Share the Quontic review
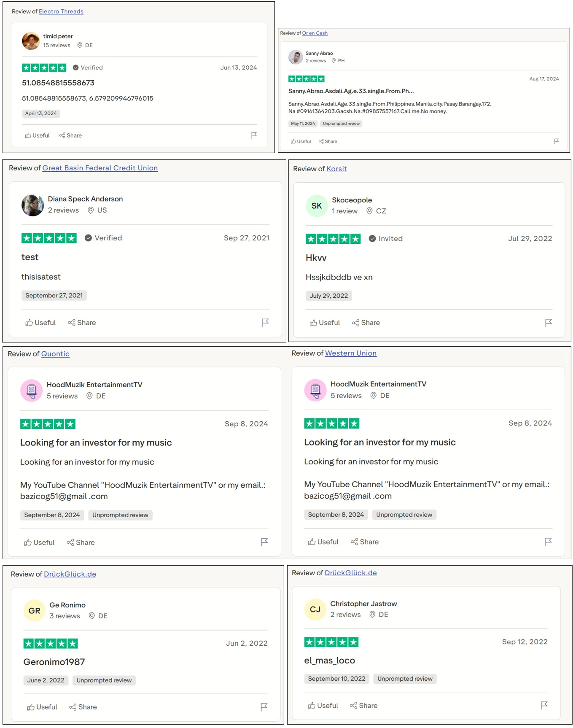 click(81, 542)
